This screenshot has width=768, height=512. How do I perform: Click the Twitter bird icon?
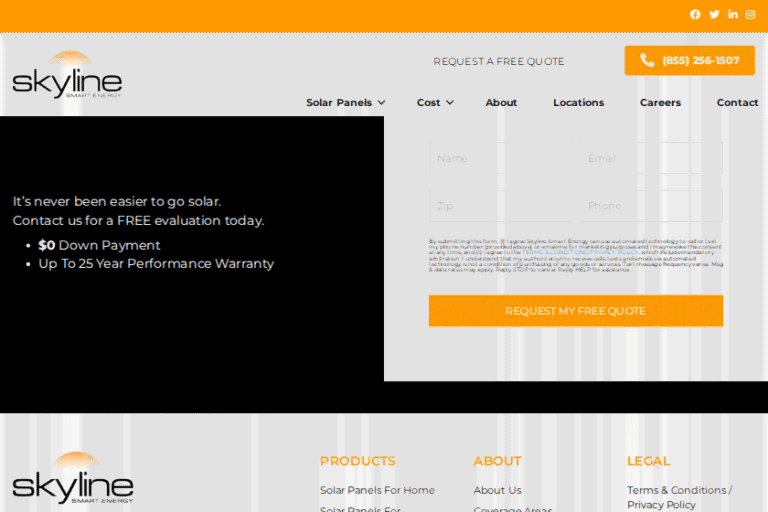pos(714,14)
